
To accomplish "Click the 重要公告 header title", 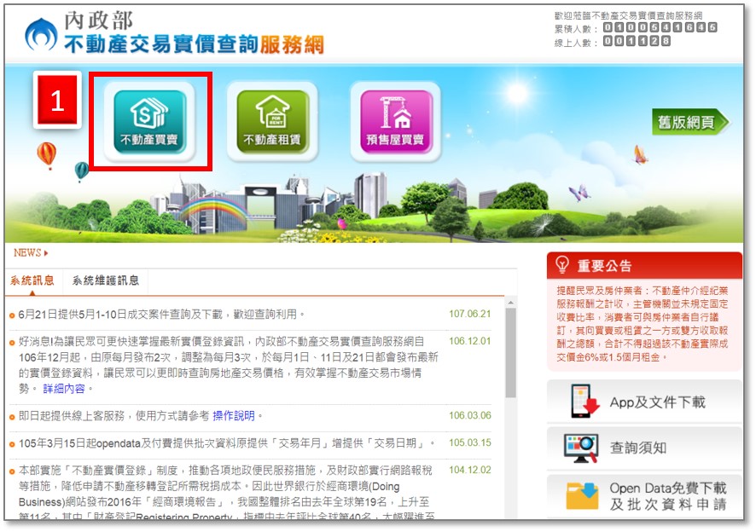I will coord(604,265).
